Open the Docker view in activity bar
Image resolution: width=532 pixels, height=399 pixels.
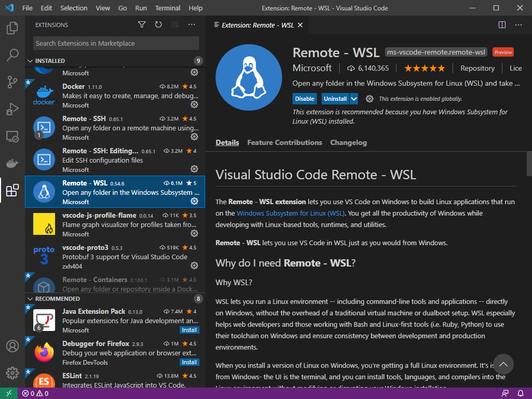tap(12, 163)
